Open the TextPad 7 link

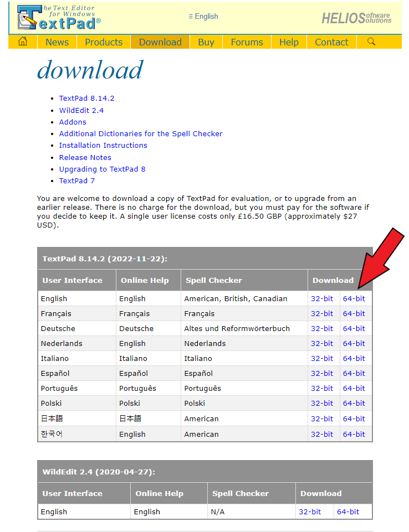[77, 181]
